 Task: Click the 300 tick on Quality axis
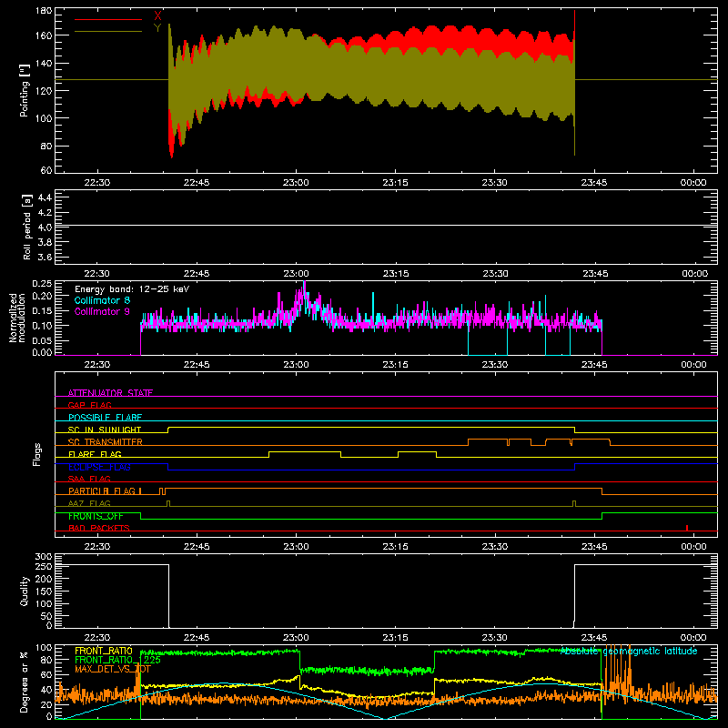[x=44, y=557]
